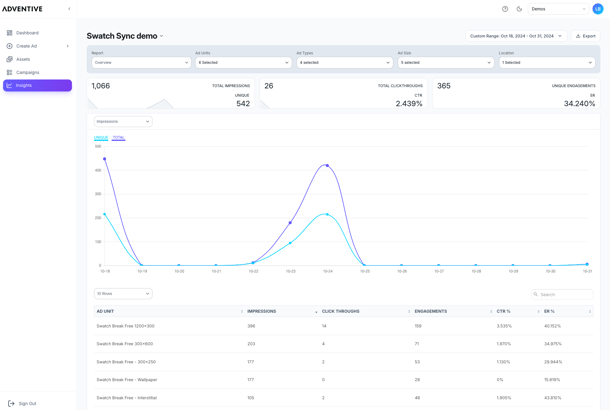Viewport: 610px width, 410px height.
Task: Open the Demos workspace dropdown
Action: tap(558, 9)
